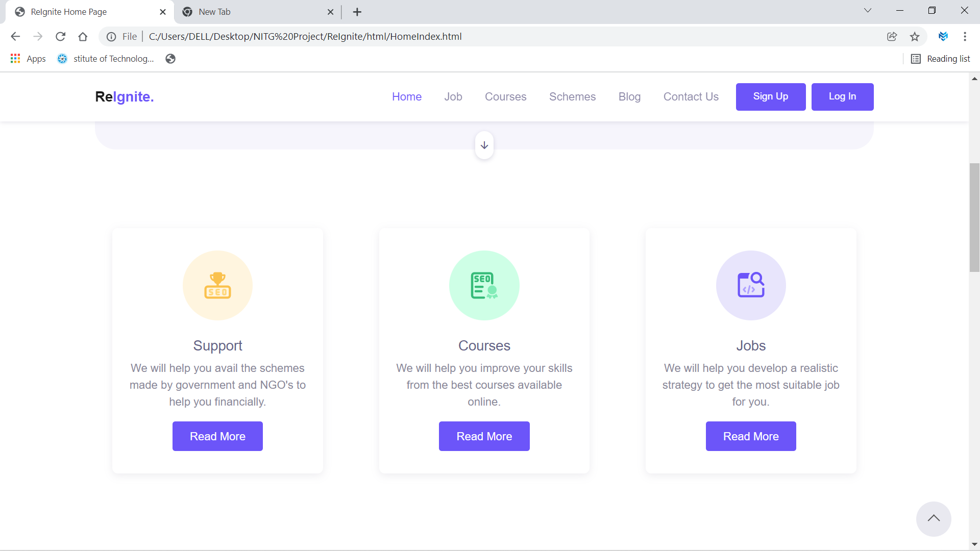Click the Sign Up button
Image resolution: width=980 pixels, height=551 pixels.
pyautogui.click(x=770, y=97)
